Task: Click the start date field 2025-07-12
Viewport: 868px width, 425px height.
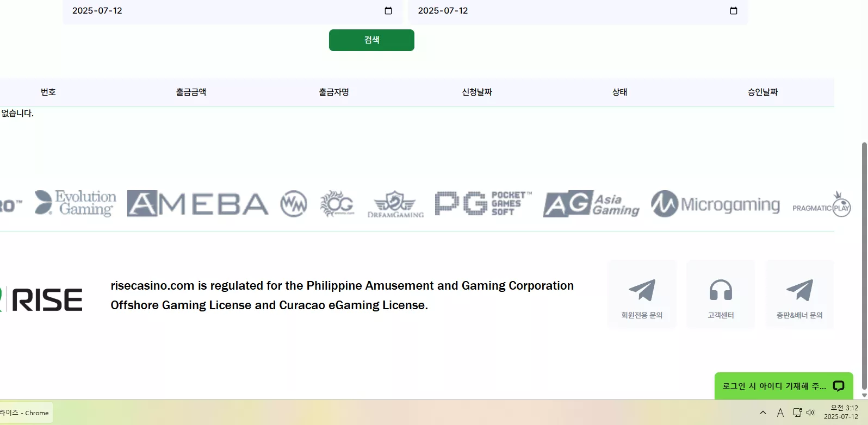Action: [233, 11]
